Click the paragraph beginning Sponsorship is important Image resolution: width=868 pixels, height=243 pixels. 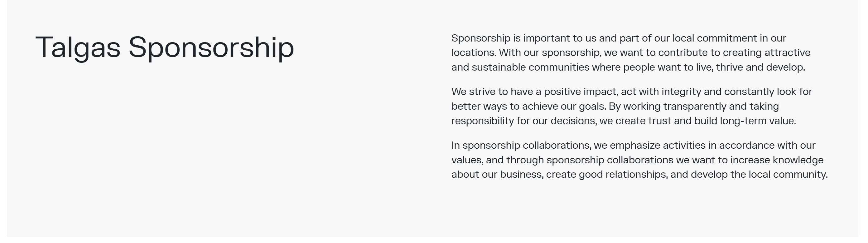(631, 53)
